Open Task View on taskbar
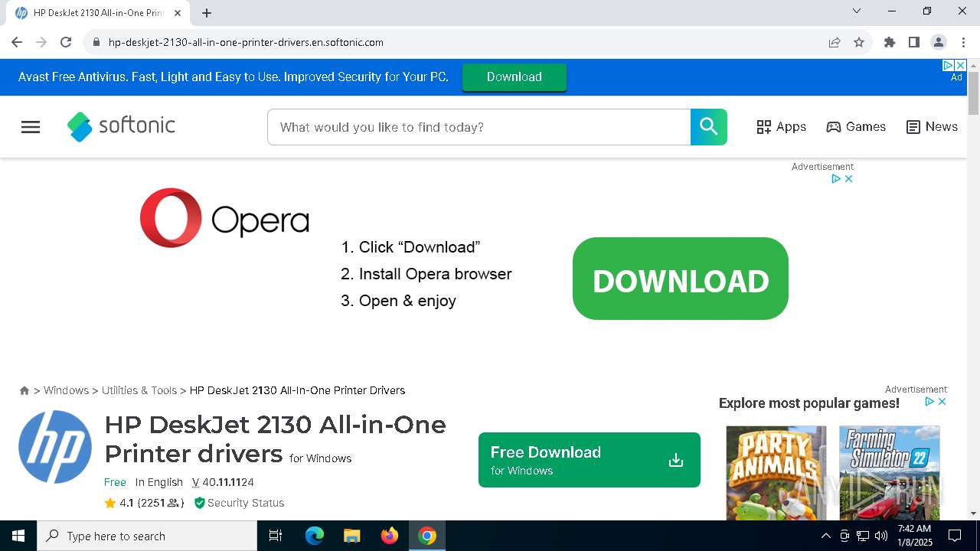This screenshot has width=980, height=551. [x=276, y=536]
